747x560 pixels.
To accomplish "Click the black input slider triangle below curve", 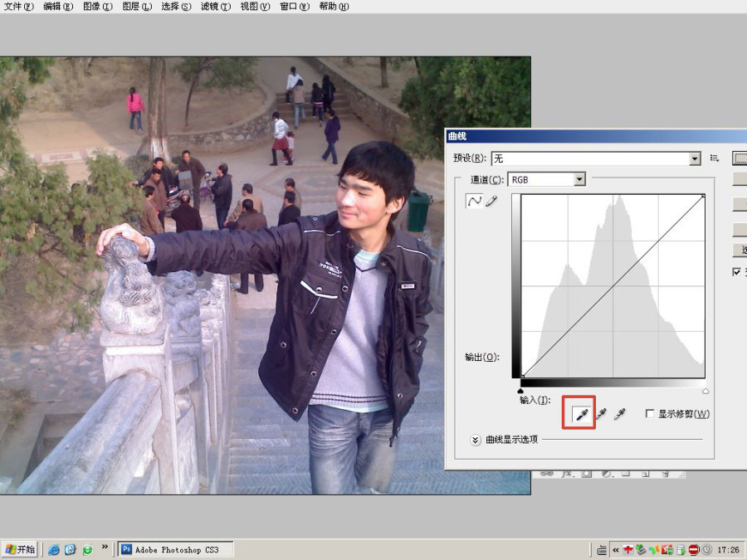I will [x=520, y=391].
